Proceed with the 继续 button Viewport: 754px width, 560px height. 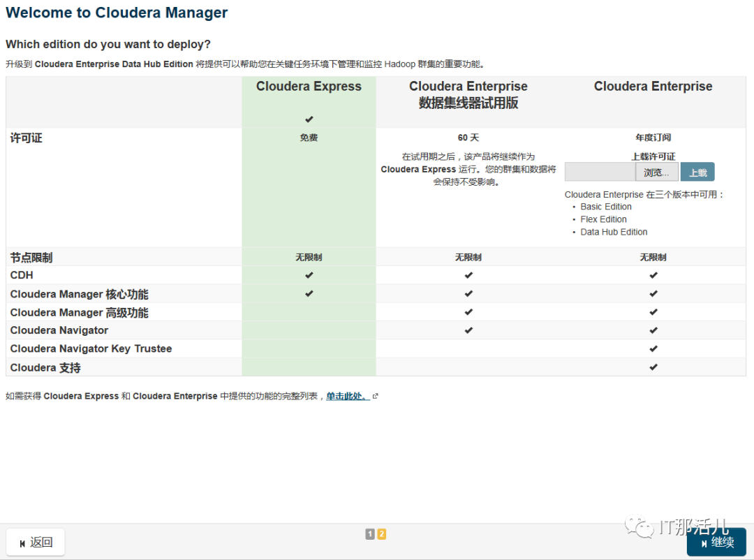pos(716,543)
